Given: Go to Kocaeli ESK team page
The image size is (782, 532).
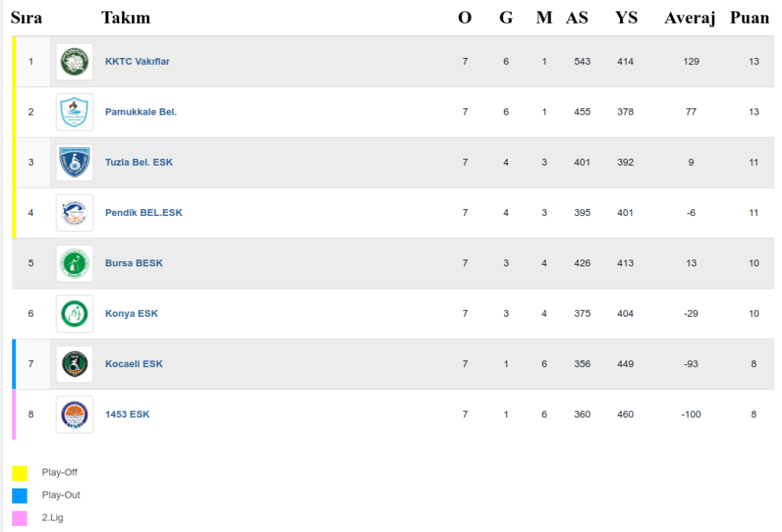Looking at the screenshot, I should (134, 364).
